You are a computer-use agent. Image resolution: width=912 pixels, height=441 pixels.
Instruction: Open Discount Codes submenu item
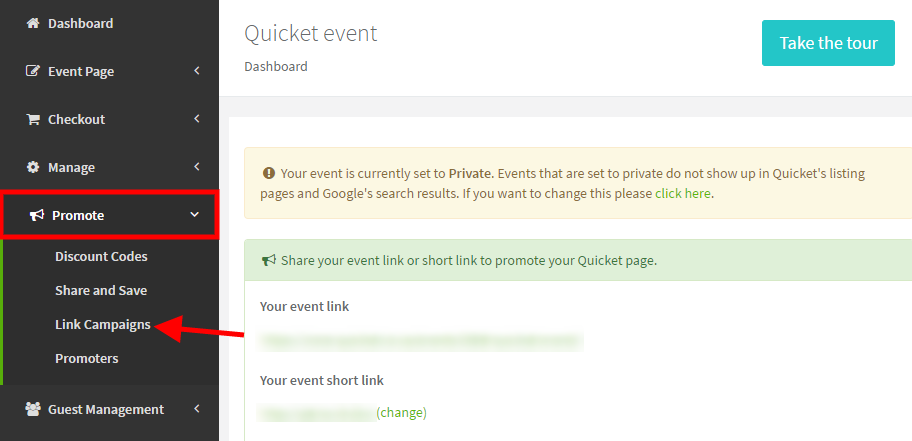coord(101,257)
